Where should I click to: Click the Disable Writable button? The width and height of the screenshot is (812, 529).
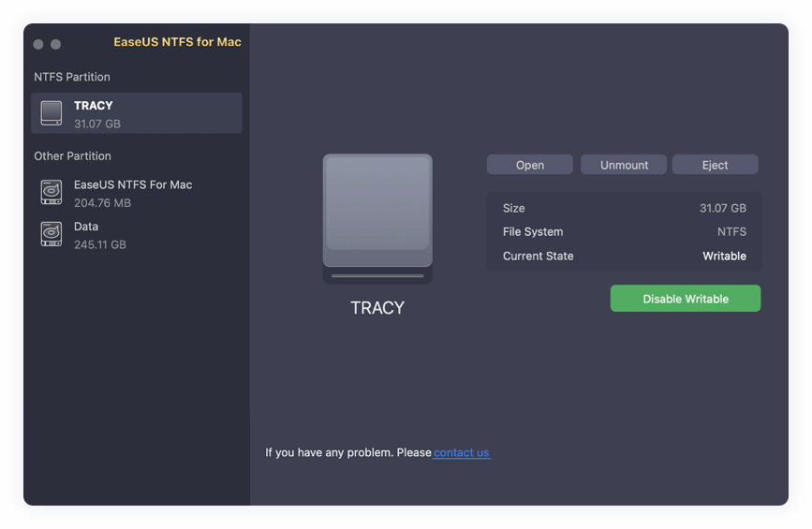(x=686, y=298)
